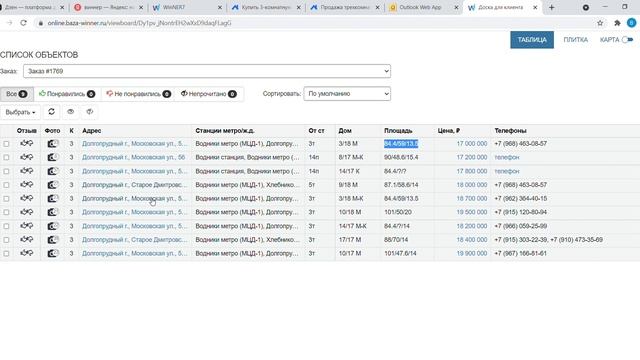This screenshot has width=640, height=360.
Task: Switch to the ПЛИТКА view
Action: pyautogui.click(x=576, y=40)
